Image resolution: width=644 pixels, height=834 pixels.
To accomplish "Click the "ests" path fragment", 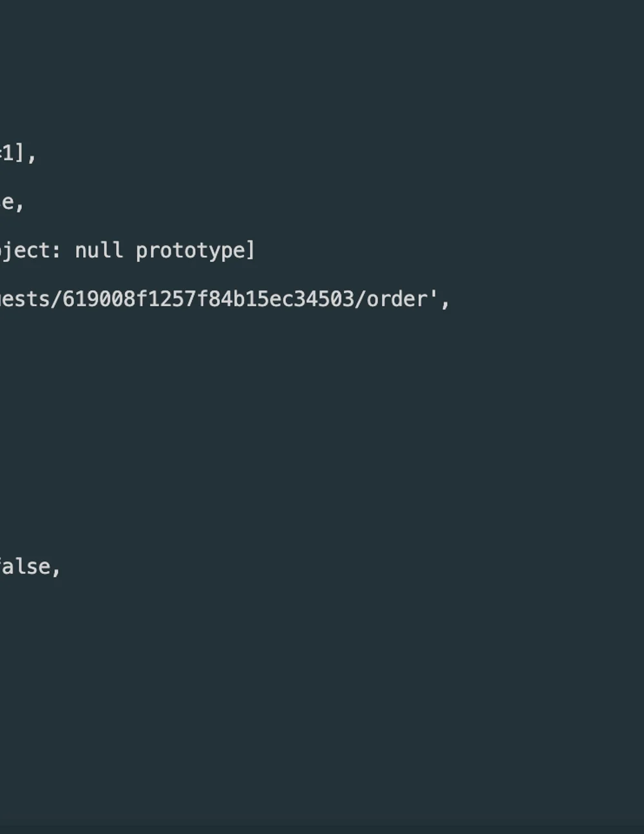I will pyautogui.click(x=24, y=299).
